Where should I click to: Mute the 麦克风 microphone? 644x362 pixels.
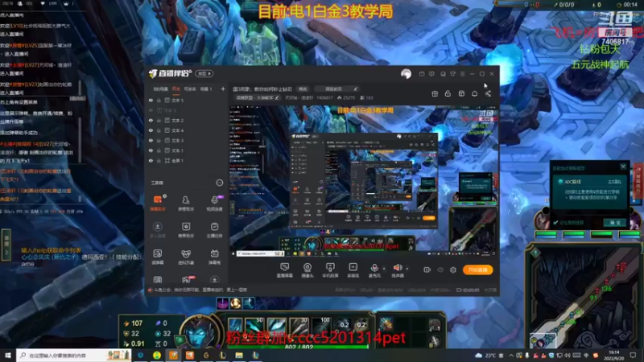coord(374,268)
